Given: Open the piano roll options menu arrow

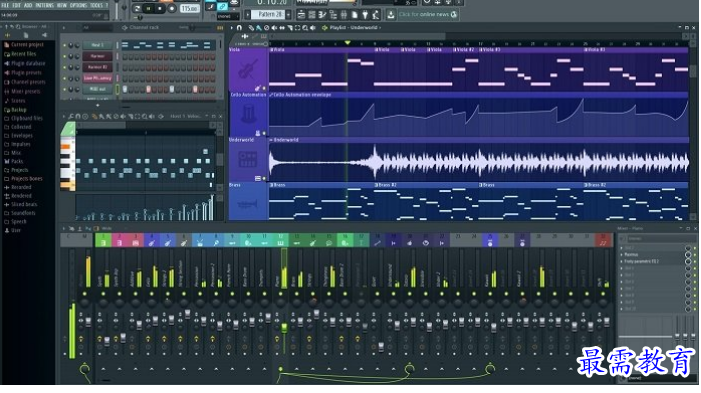Looking at the screenshot, I should pyautogui.click(x=63, y=116).
